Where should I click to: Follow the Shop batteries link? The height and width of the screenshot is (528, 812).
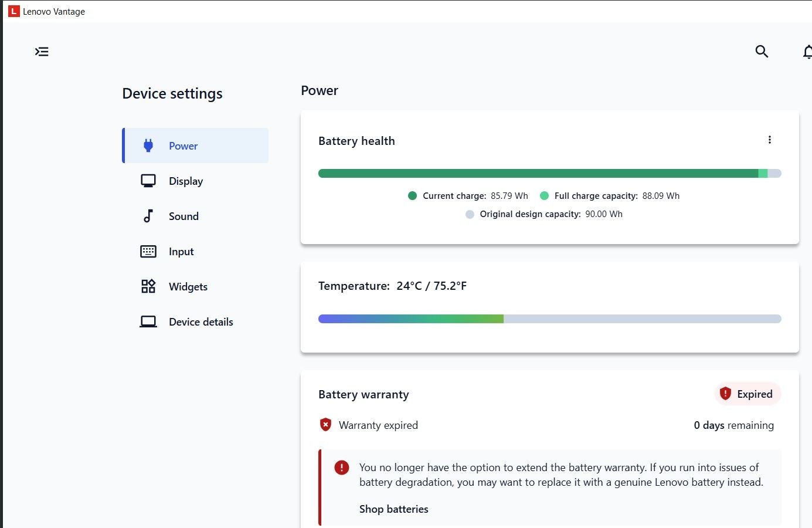pyautogui.click(x=393, y=509)
